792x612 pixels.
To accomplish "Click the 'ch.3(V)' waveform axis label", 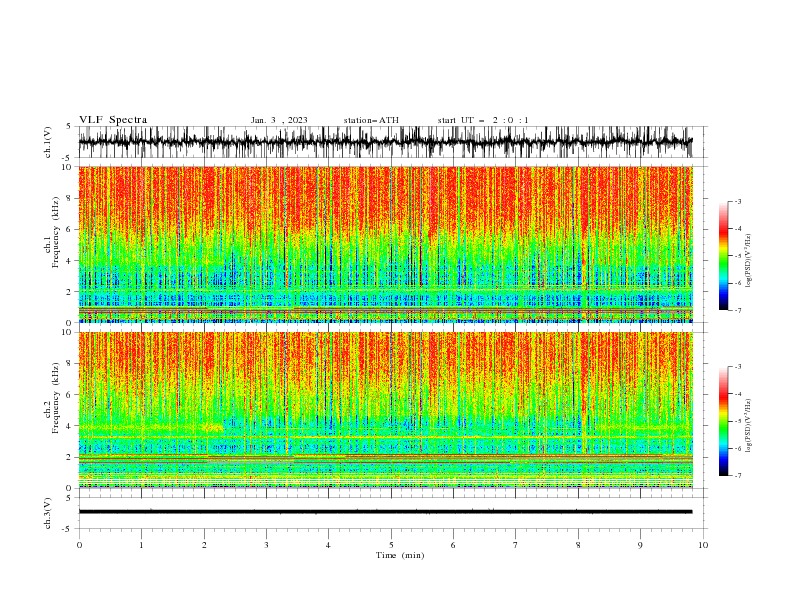I will (x=48, y=513).
